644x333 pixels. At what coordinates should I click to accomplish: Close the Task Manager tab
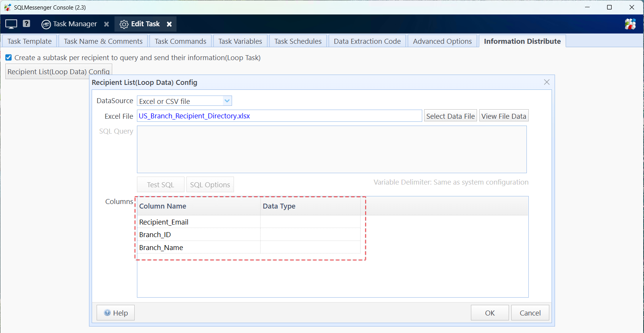coord(107,24)
